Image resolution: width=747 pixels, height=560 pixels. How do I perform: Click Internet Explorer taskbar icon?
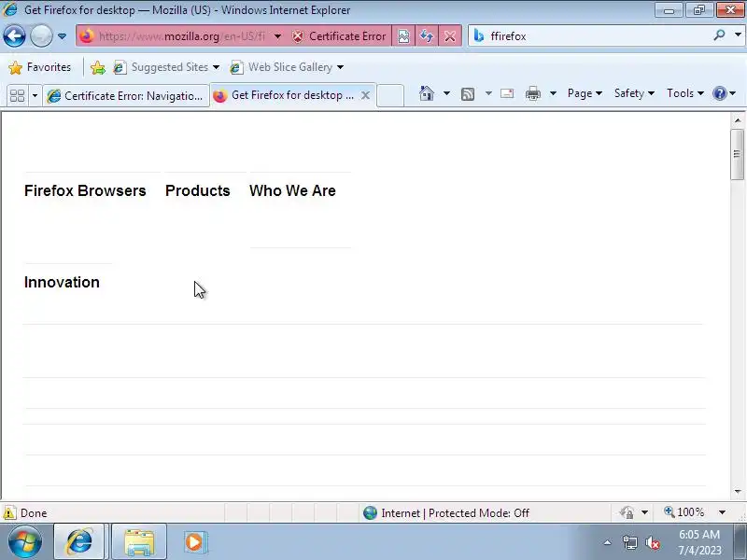79,542
